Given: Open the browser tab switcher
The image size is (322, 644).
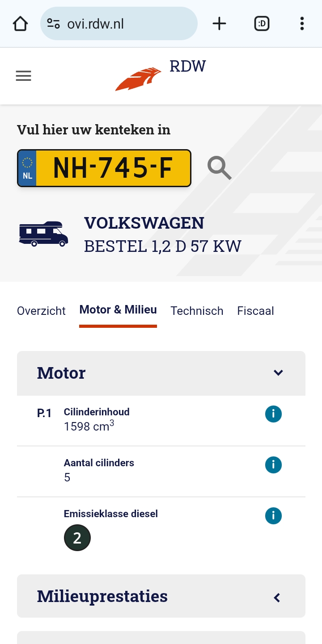Looking at the screenshot, I should click(262, 24).
